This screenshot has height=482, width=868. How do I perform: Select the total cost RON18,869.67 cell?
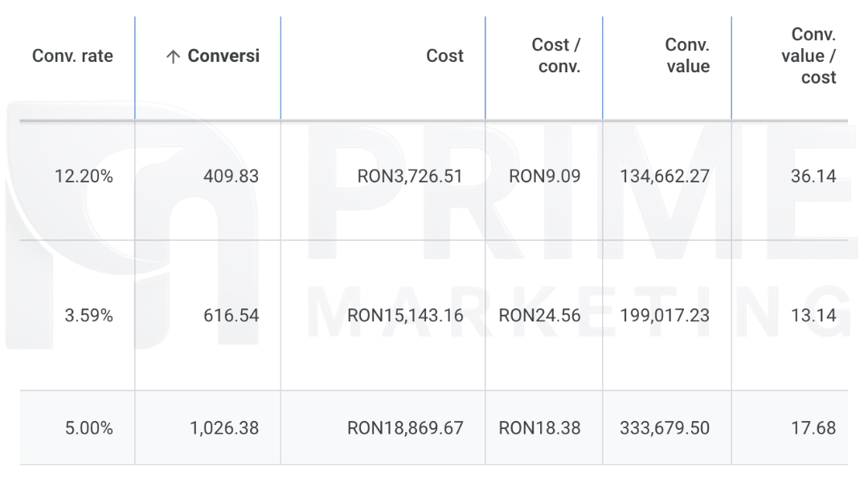click(x=405, y=428)
